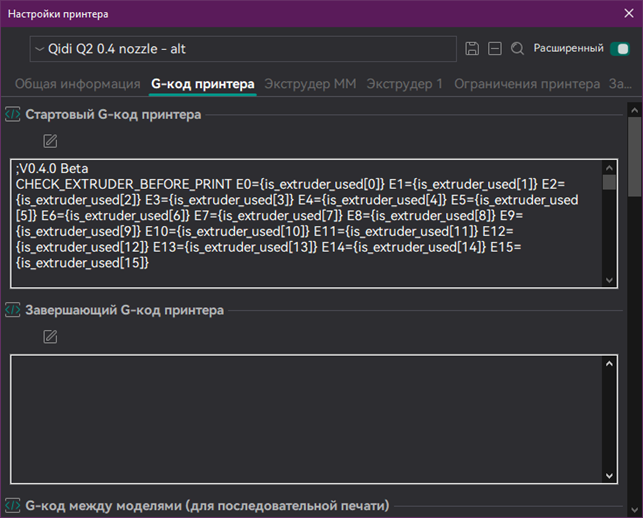Viewport: 643px width, 518px height.
Task: Switch to the Общая информация tab
Action: [x=77, y=84]
